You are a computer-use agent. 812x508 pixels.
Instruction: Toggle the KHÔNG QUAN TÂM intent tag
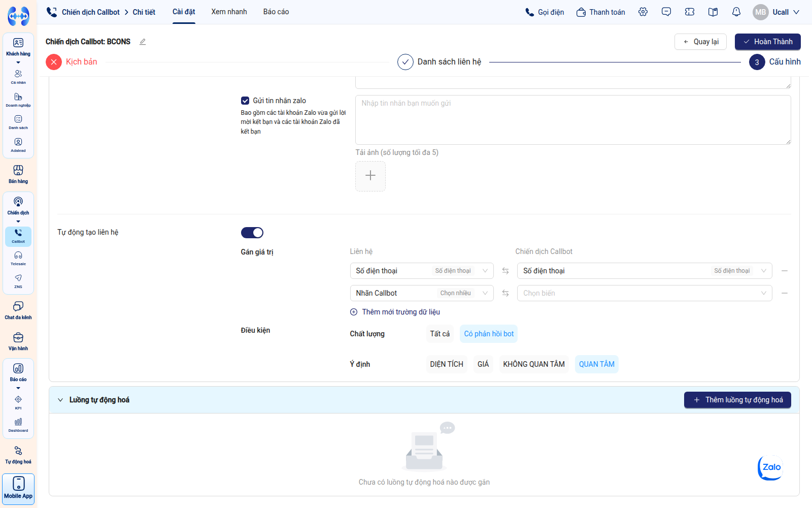534,364
